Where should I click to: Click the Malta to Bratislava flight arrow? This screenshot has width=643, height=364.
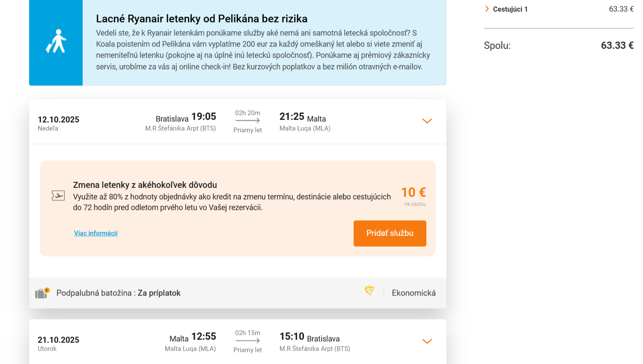(x=247, y=340)
